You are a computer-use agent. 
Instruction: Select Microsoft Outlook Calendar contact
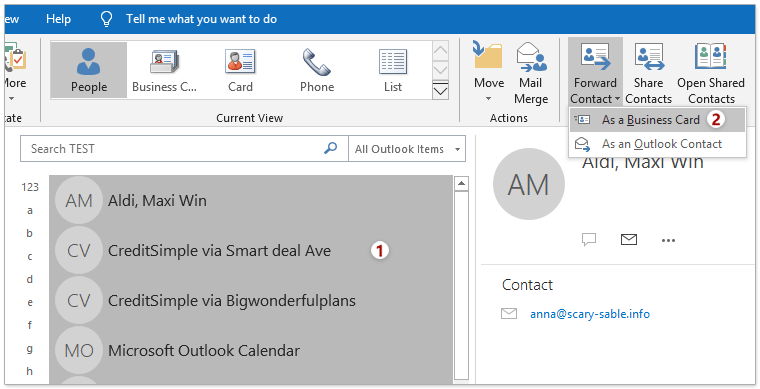tap(251, 350)
